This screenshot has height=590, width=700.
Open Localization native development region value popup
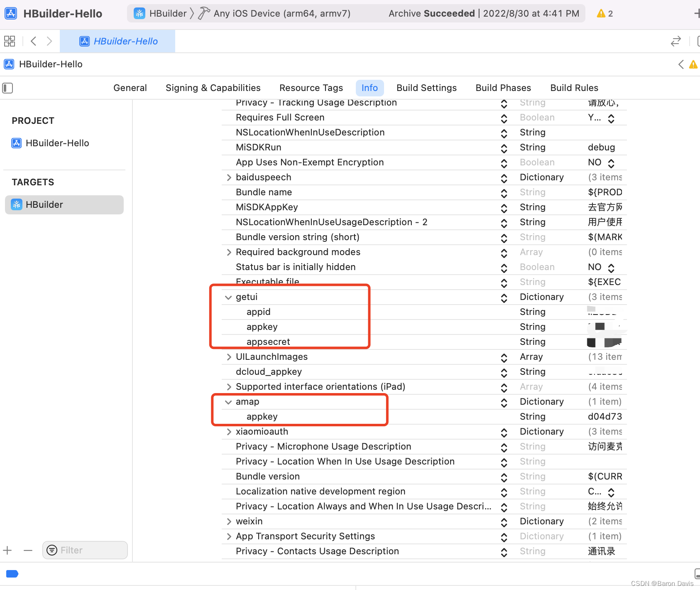pyautogui.click(x=611, y=492)
